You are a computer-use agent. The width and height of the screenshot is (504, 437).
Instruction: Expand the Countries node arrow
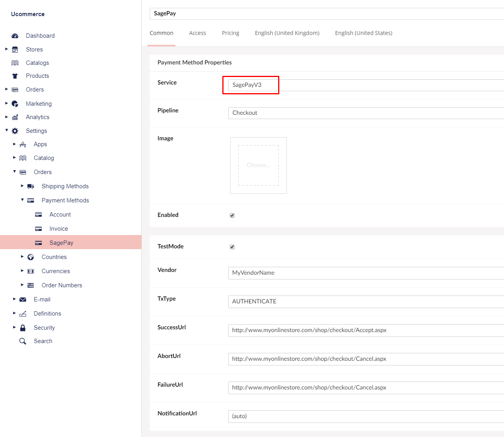[22, 257]
